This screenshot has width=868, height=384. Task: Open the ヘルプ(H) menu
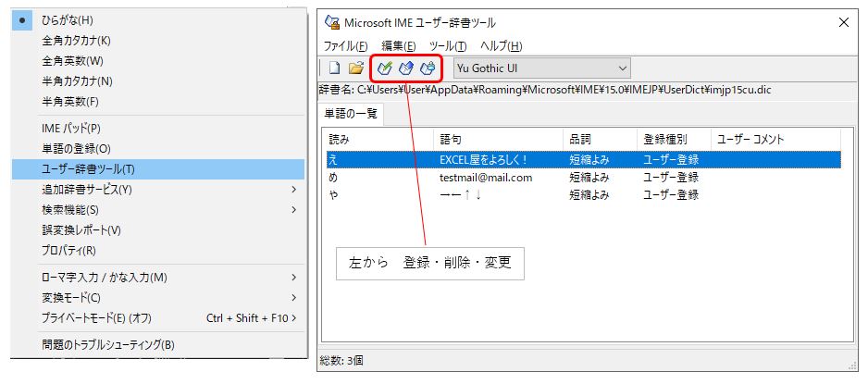point(501,46)
